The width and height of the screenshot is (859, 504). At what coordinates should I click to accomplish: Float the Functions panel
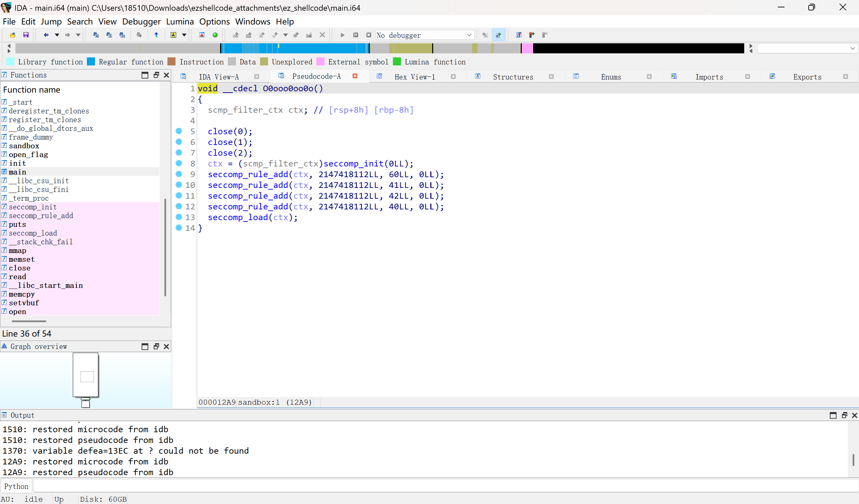pos(156,75)
